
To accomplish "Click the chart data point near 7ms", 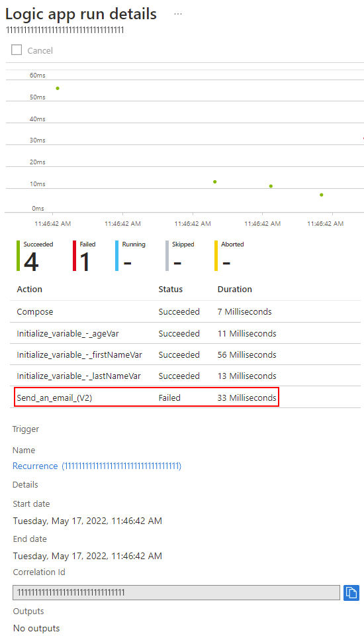I will tap(322, 195).
